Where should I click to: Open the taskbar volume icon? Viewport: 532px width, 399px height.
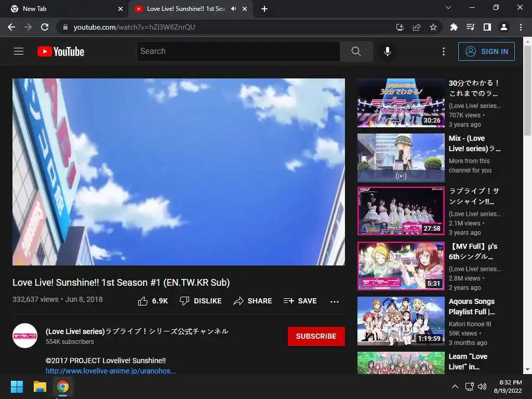coord(482,387)
